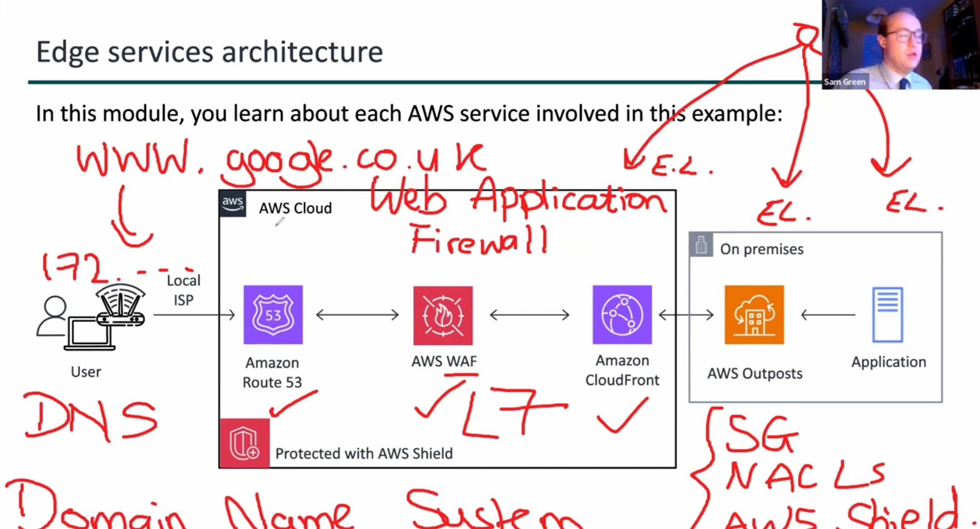Viewport: 980px width, 529px height.
Task: Click the 'In this module, you learn' sentence
Action: coord(409,114)
